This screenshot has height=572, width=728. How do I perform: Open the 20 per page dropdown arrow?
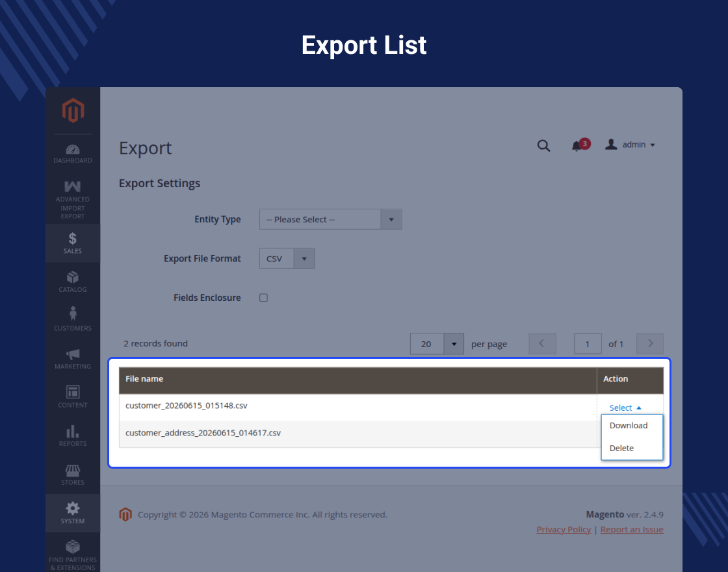pyautogui.click(x=454, y=344)
